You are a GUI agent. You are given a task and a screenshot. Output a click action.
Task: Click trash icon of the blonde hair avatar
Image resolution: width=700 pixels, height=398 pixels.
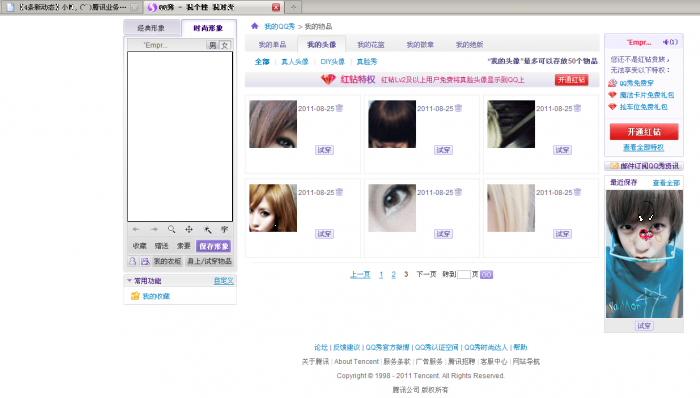(x=577, y=192)
